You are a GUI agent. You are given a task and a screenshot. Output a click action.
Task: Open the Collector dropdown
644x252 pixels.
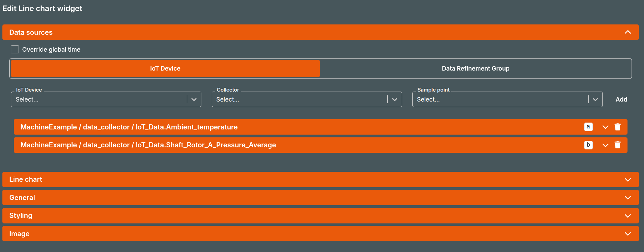coord(307,99)
